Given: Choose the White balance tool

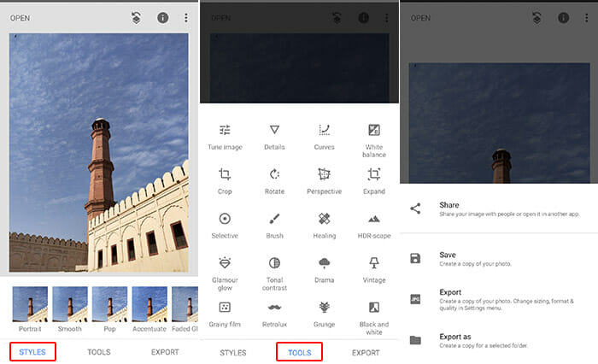Looking at the screenshot, I should (373, 137).
